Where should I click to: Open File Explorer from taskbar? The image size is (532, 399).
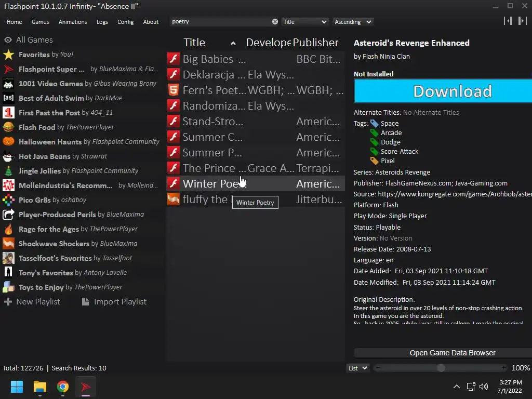coord(39,387)
